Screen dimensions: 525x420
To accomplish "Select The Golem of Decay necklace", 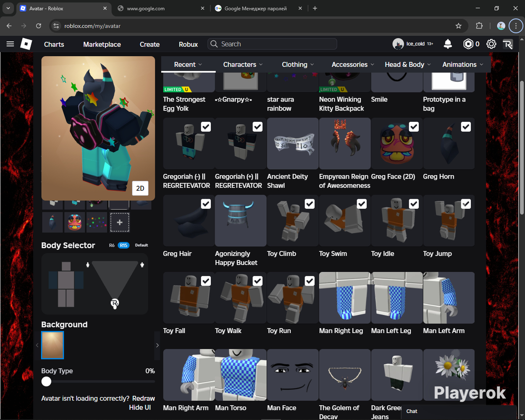I will click(345, 375).
